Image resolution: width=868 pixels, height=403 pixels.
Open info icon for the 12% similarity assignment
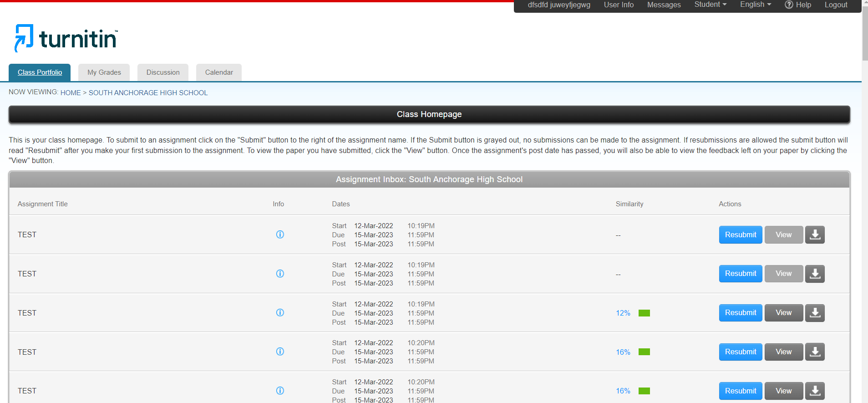(280, 312)
